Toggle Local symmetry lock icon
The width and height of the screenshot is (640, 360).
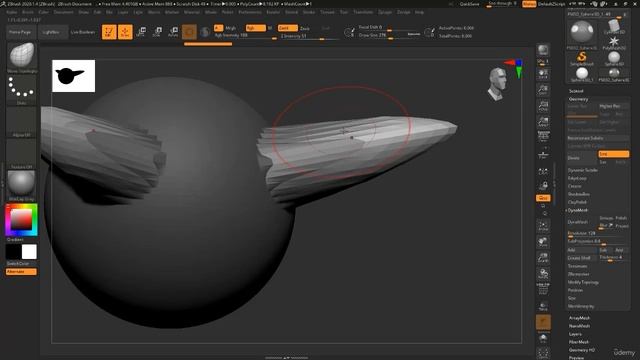coord(543,186)
